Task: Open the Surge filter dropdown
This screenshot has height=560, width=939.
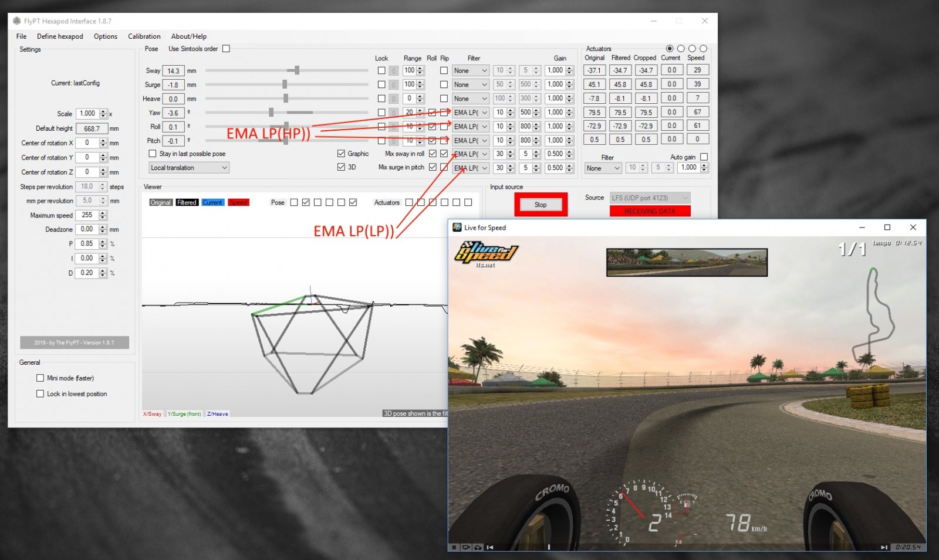Action: point(471,84)
